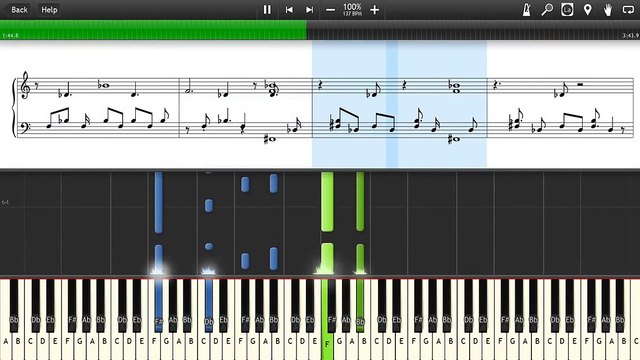This screenshot has width=640, height=360.
Task: Open the Help menu
Action: pyautogui.click(x=49, y=9)
